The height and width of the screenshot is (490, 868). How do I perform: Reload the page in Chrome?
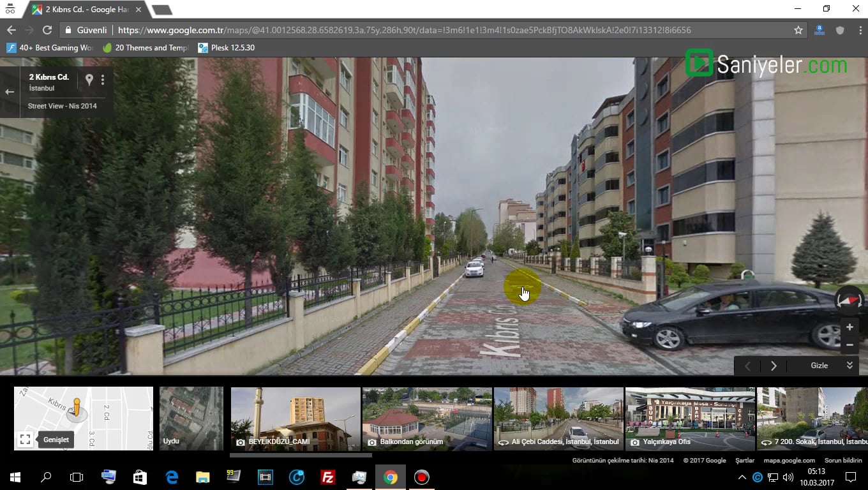point(47,30)
